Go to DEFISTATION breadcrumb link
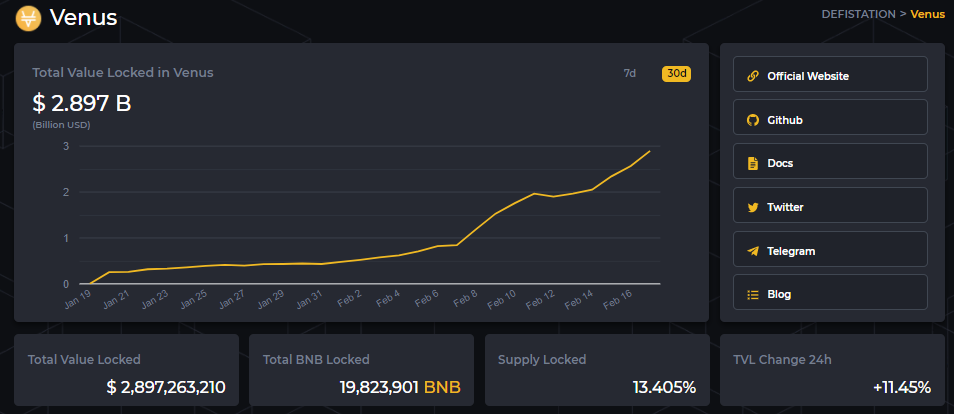This screenshot has height=414, width=954. 858,14
